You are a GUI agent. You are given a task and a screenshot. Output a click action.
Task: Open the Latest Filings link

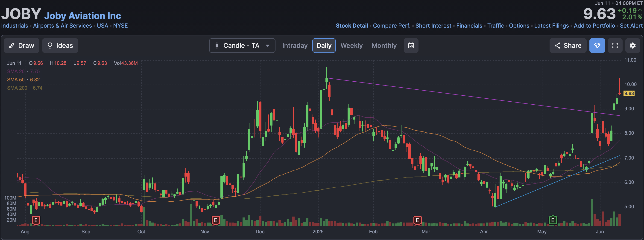click(x=551, y=26)
